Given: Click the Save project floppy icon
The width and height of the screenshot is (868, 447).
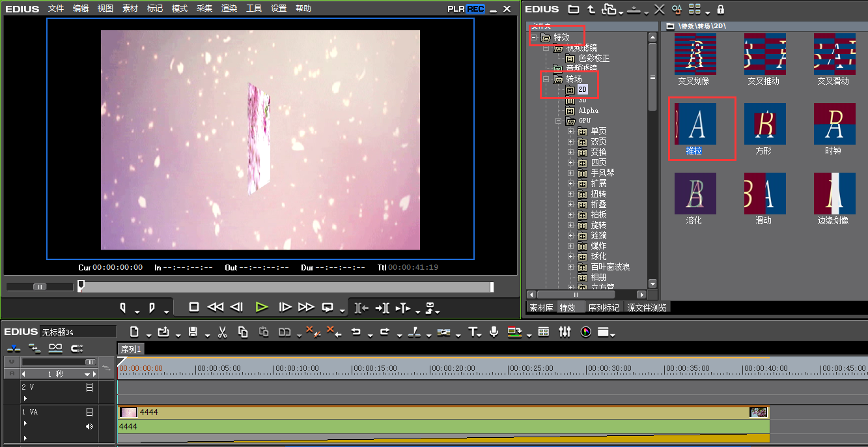Looking at the screenshot, I should [x=193, y=332].
